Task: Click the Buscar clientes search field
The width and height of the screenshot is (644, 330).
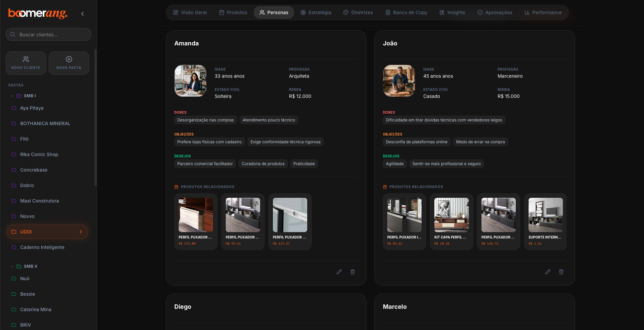Action: [x=48, y=34]
